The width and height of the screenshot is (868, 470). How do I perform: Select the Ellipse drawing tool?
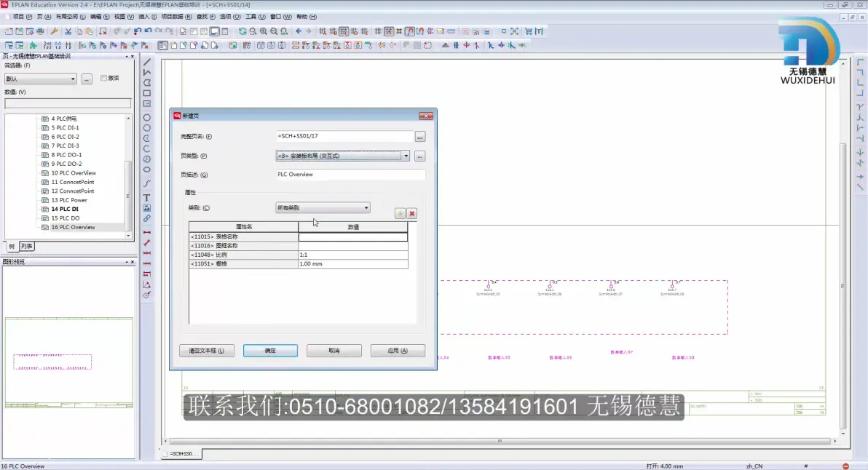click(147, 170)
